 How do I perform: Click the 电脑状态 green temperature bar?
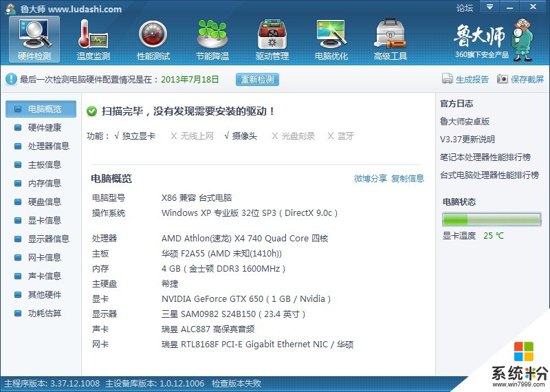coord(490,219)
